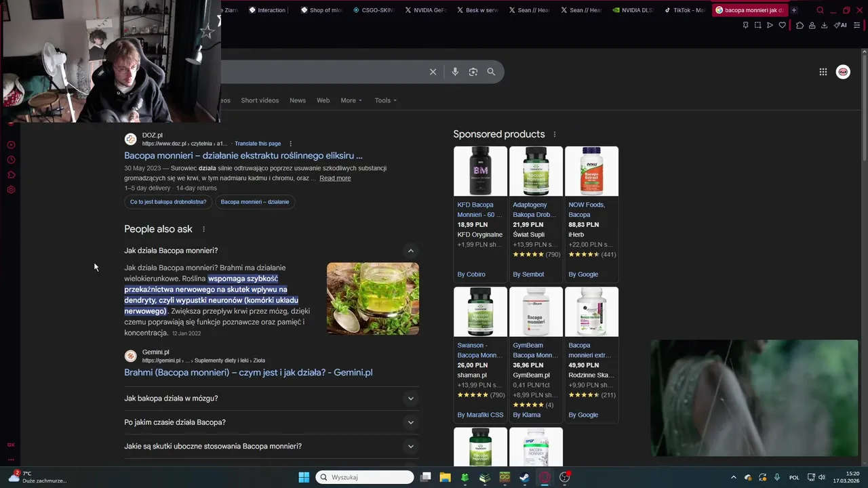This screenshot has height=488, width=868.
Task: Collapse 'Jak działa Bacopa monnieri?' question
Action: (410, 251)
